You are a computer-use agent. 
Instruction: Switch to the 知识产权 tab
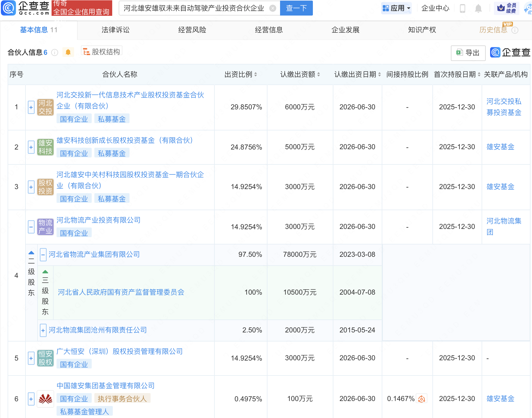coord(422,30)
